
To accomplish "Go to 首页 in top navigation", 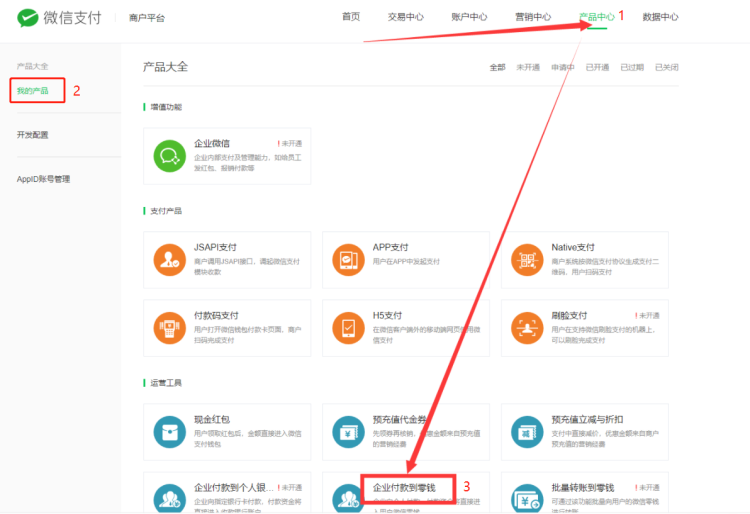I will 351,17.
